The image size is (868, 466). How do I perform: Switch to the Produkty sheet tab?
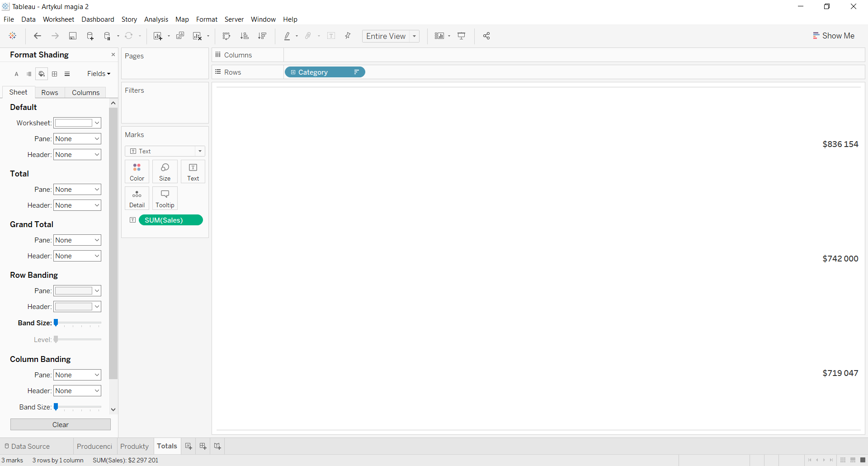(x=134, y=446)
